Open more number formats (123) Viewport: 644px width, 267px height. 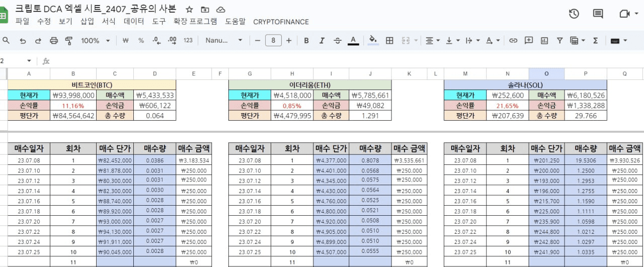point(188,41)
